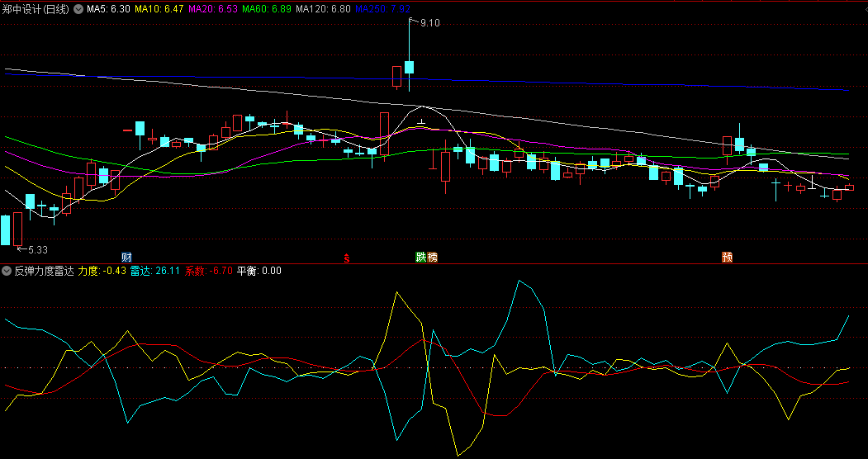Click the 5.33 low price label

click(38, 250)
